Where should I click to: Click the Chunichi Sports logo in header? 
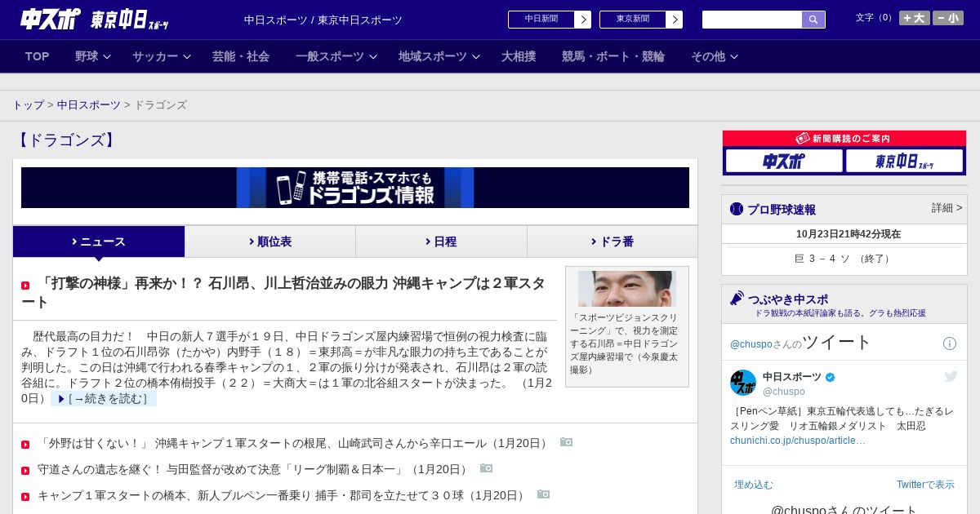tap(51, 19)
